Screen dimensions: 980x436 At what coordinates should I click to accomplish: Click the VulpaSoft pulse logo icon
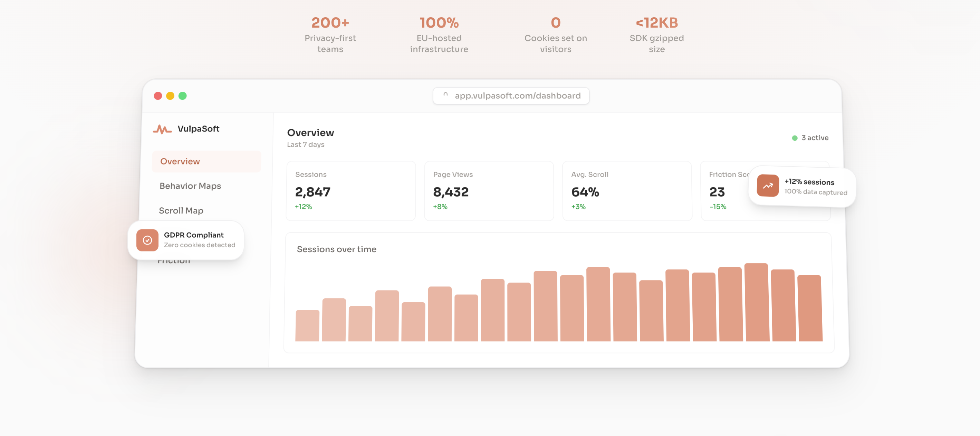point(162,129)
